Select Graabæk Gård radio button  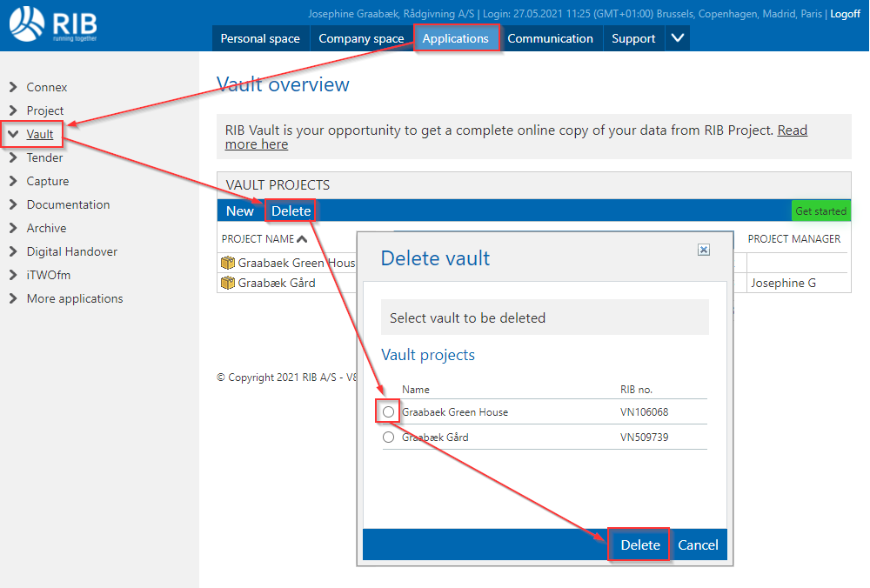pyautogui.click(x=389, y=438)
